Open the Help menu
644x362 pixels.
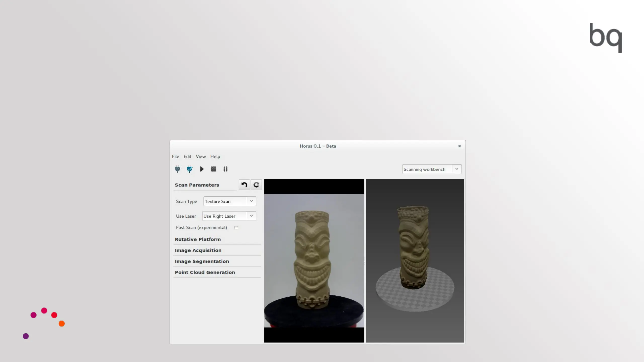click(215, 156)
